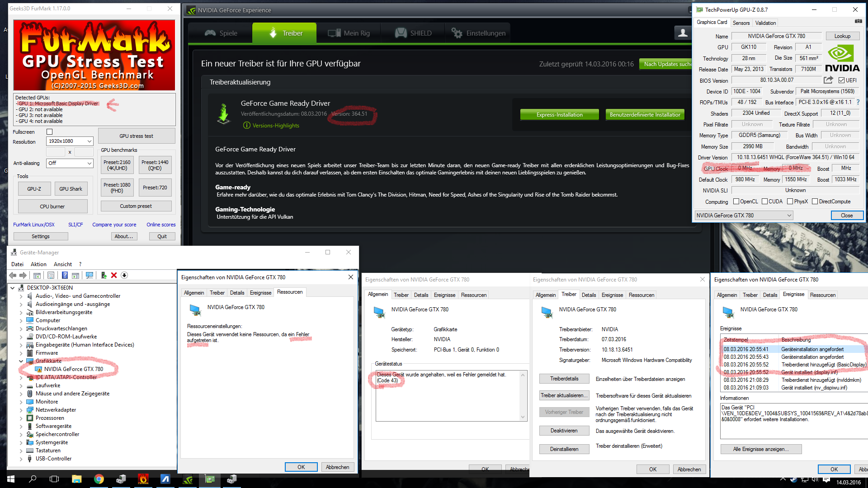Image resolution: width=868 pixels, height=488 pixels.
Task: Click the update driver software toolbar icon
Action: tap(104, 275)
